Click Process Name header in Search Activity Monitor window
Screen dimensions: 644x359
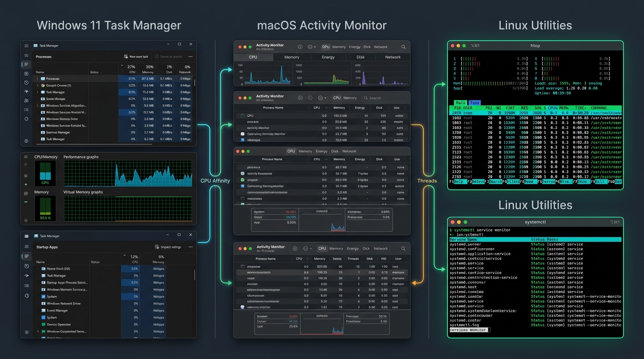click(273, 108)
